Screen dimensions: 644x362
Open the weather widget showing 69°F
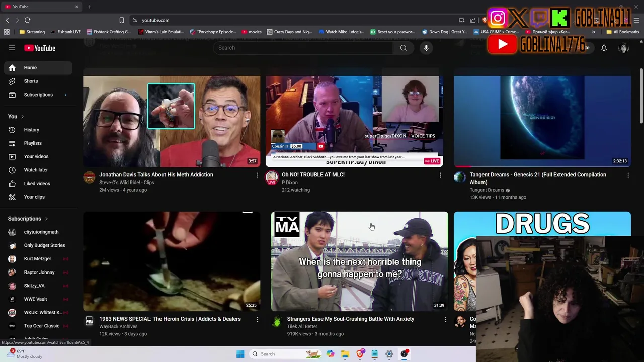pos(24,354)
